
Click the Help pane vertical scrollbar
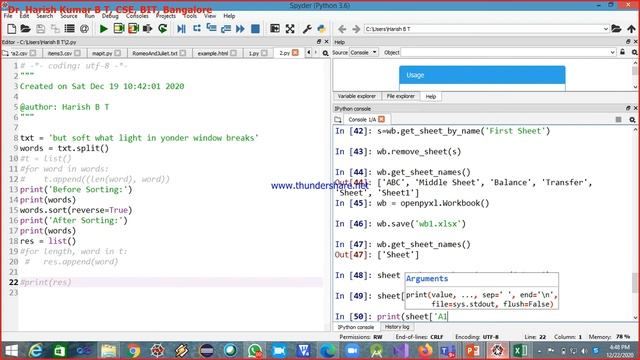[635, 75]
